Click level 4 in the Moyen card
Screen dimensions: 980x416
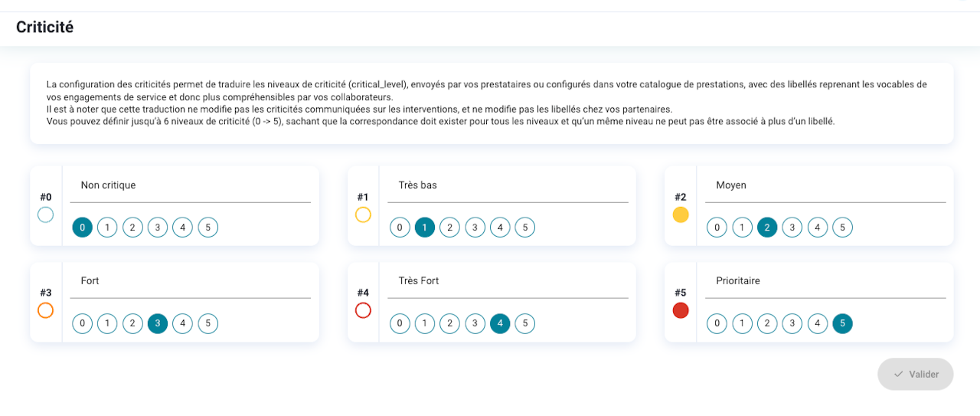pos(817,228)
